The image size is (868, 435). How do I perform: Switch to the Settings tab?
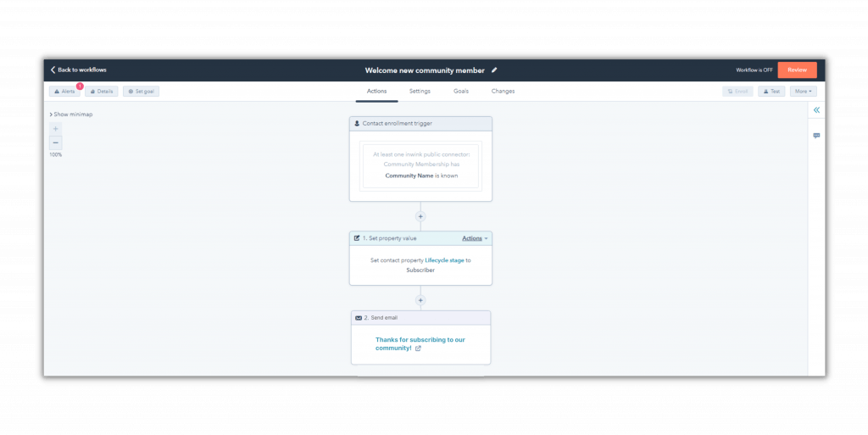420,92
